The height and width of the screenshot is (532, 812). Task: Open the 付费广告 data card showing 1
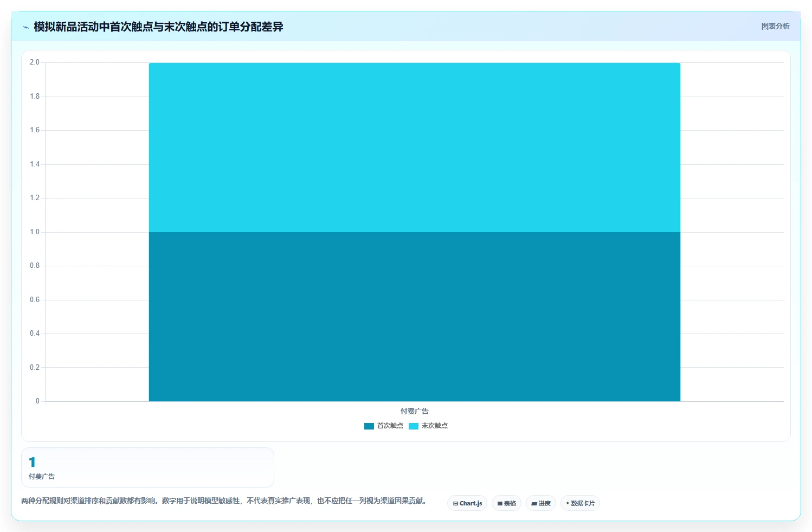click(147, 467)
